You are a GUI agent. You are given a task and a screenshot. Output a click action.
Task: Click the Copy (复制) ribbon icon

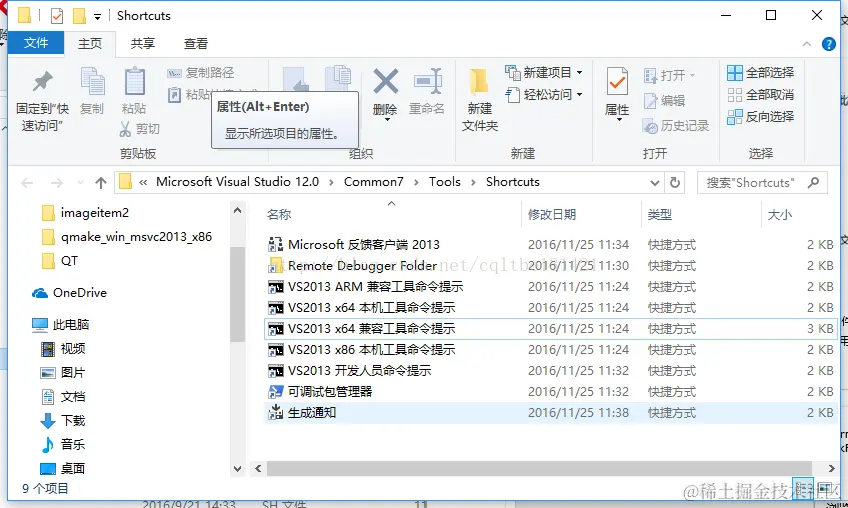(x=92, y=90)
